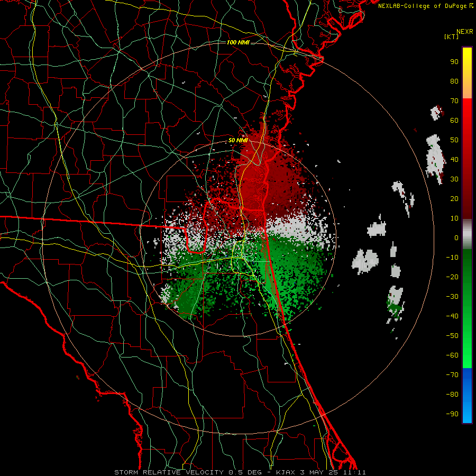
Task: Click the NEXLAB-College of DuPage watermark text
Action: (x=426, y=6)
